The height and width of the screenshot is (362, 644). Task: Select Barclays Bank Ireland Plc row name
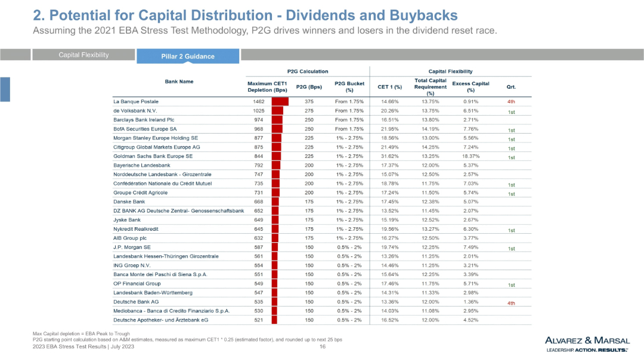click(144, 119)
